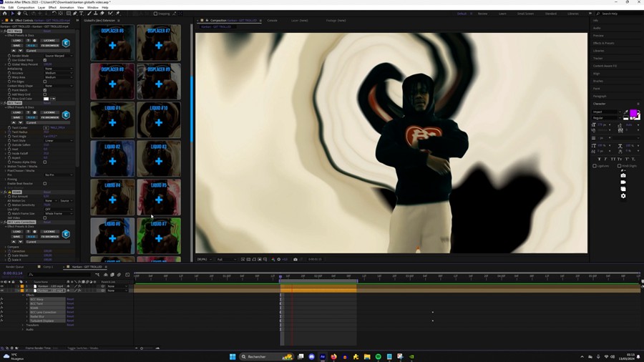Click FX BROWSER button under BCC Twirl
Screen dimensions: 644x362
point(49,117)
